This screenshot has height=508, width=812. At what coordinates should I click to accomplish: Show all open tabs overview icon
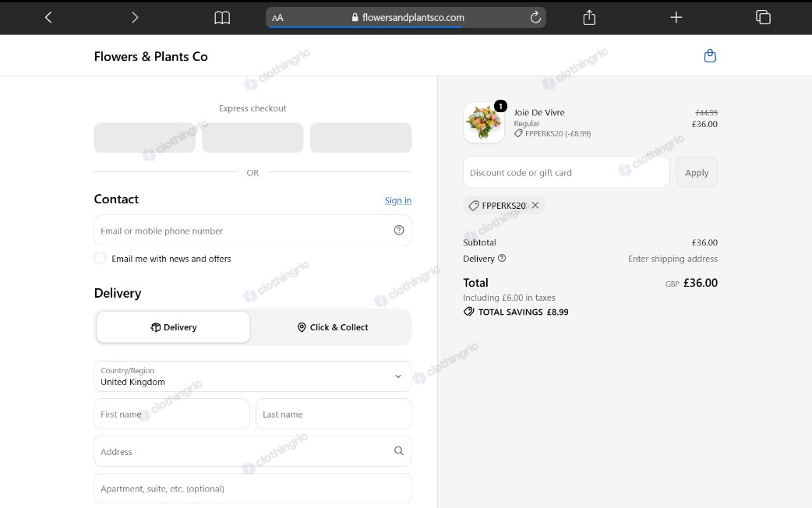[x=763, y=18]
